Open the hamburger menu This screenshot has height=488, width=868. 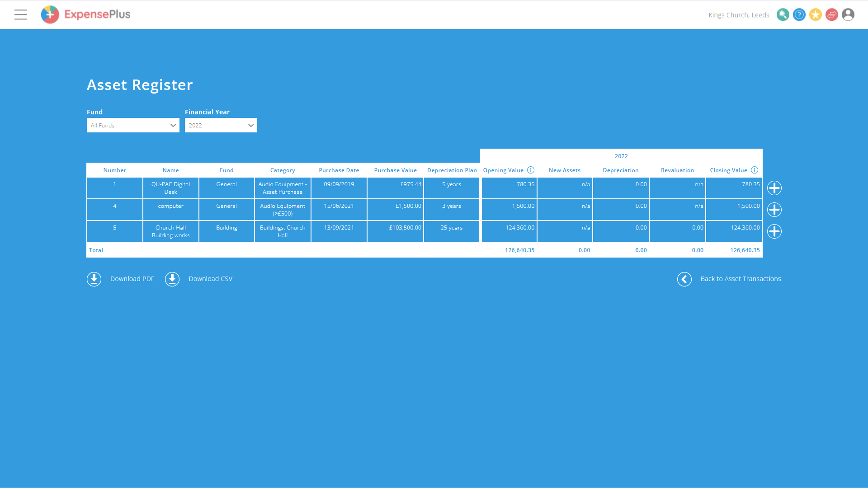click(20, 14)
